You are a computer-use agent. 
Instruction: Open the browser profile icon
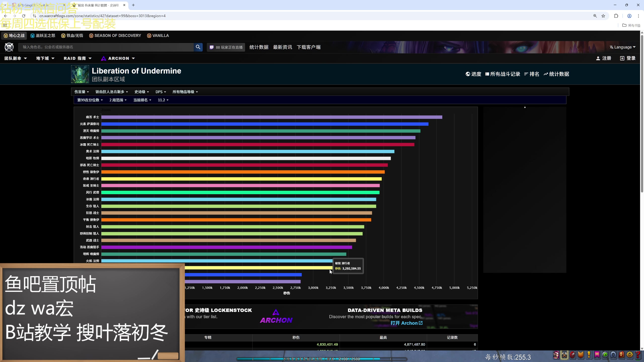pos(629,16)
